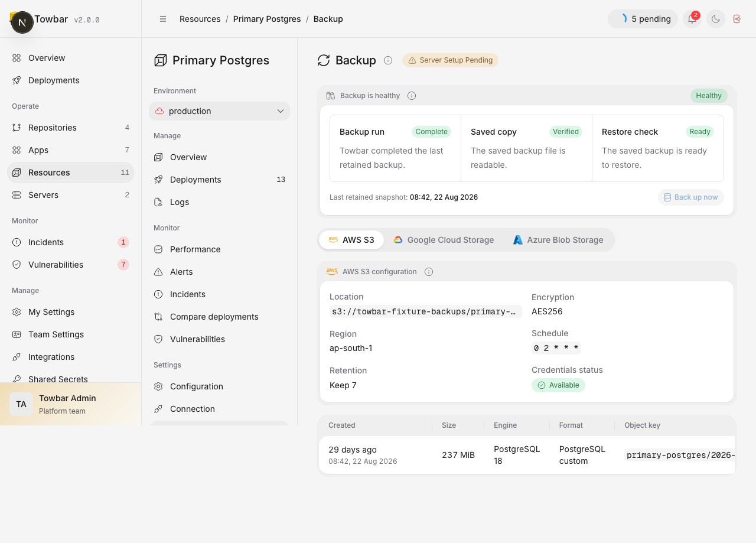Image resolution: width=756 pixels, height=543 pixels.
Task: Open Deployments in main sidebar
Action: click(x=71, y=80)
